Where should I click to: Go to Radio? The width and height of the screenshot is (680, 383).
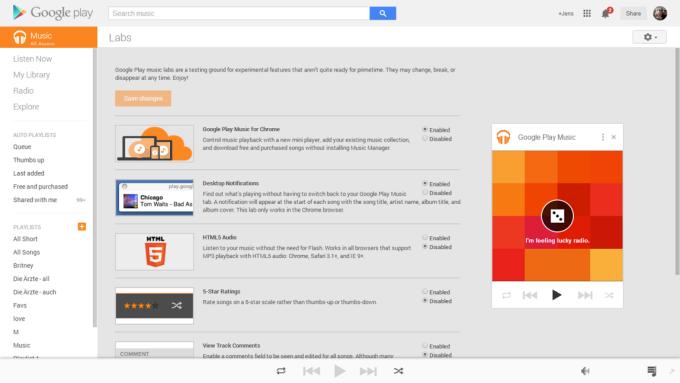point(23,91)
